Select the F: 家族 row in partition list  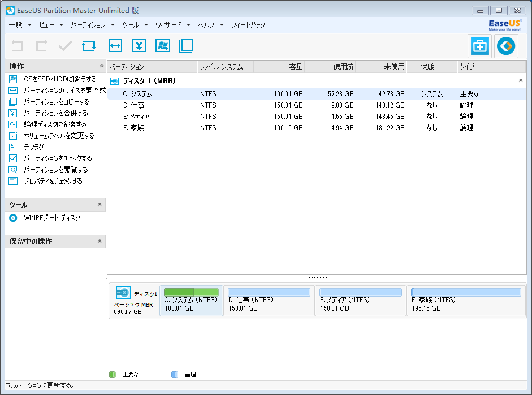point(317,128)
